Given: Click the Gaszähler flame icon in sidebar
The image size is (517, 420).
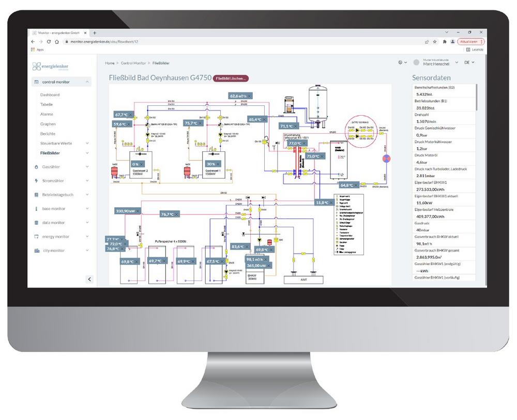Looking at the screenshot, I should click(36, 167).
